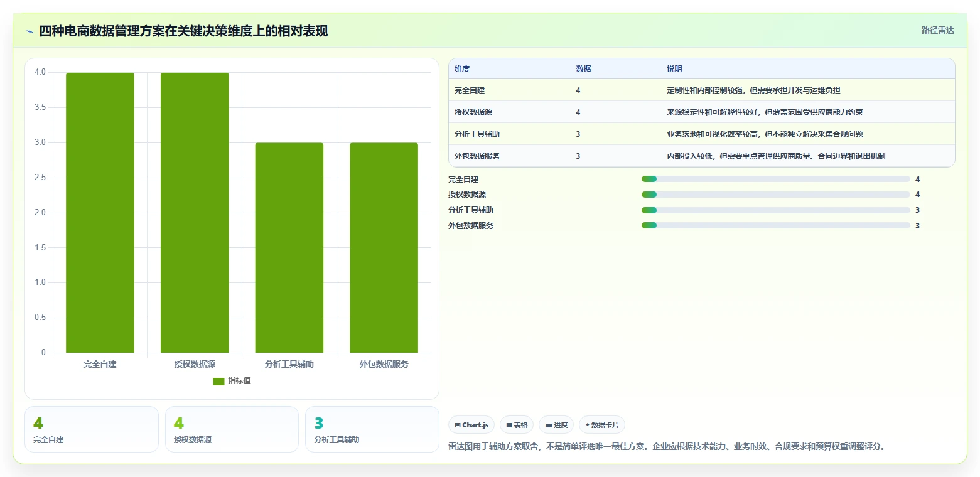Image resolution: width=980 pixels, height=477 pixels.
Task: Click the 指标值 legend label
Action: pyautogui.click(x=239, y=381)
